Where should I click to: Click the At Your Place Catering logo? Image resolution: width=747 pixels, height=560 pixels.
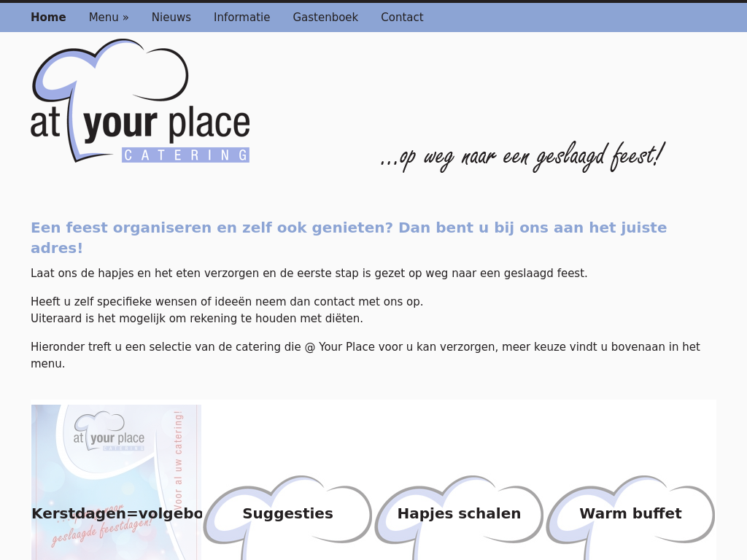[x=141, y=101]
